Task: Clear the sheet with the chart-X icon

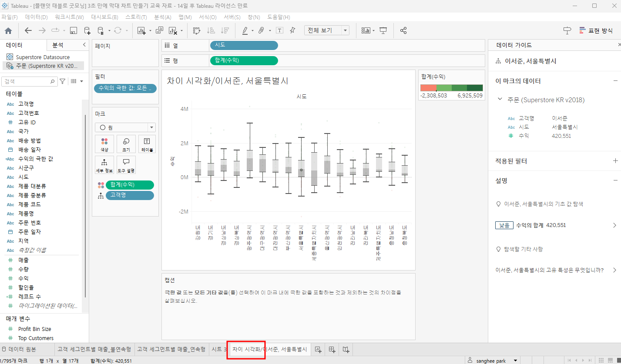Action: click(x=172, y=30)
